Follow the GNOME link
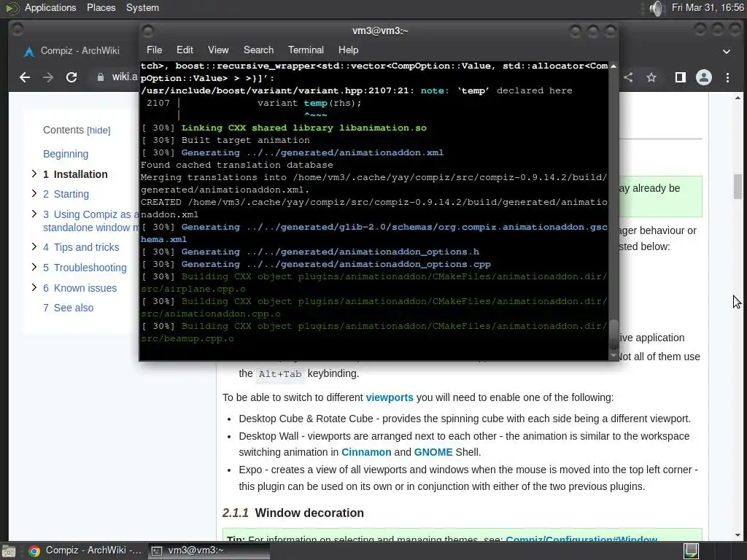Screen dimensions: 747x560 pyautogui.click(x=433, y=452)
